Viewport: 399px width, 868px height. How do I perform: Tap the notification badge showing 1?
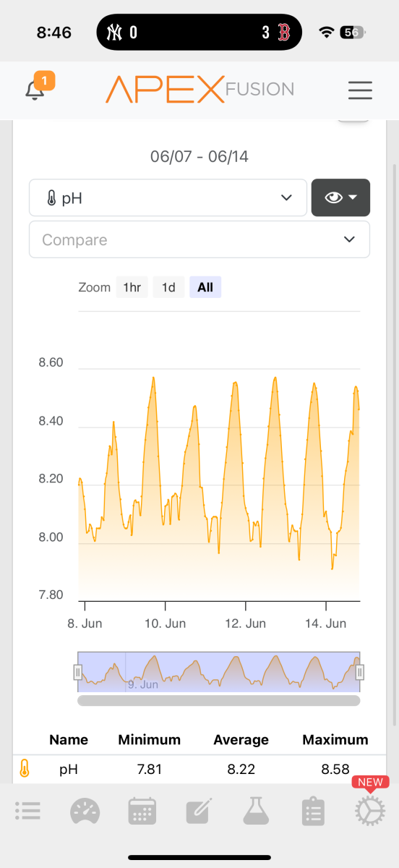44,81
